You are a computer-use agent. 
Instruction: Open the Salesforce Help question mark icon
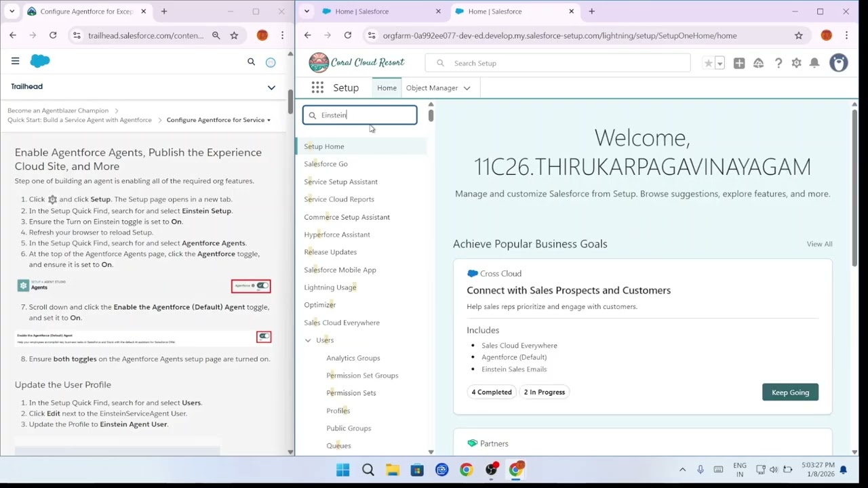tap(778, 63)
